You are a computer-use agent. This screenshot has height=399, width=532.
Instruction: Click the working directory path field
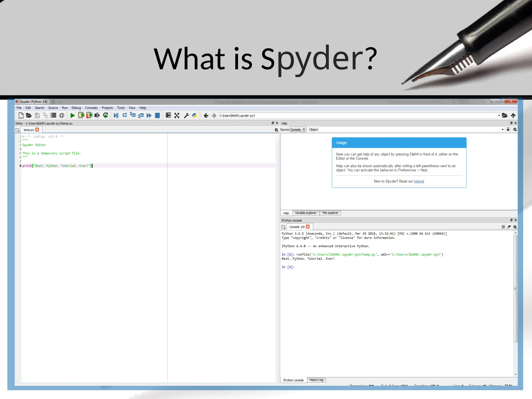[x=357, y=116]
